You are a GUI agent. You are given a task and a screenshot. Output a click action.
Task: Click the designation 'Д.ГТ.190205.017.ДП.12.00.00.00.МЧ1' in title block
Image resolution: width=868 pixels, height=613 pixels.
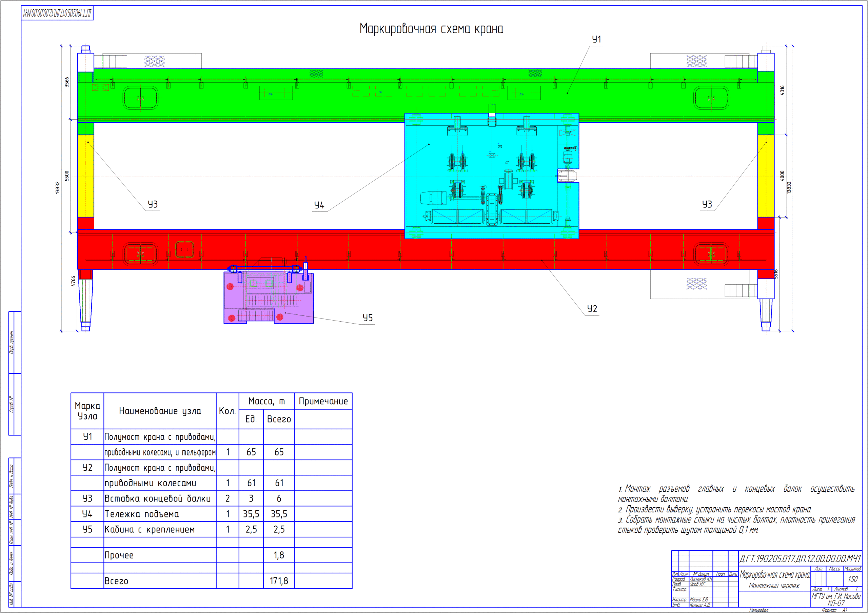coord(800,558)
